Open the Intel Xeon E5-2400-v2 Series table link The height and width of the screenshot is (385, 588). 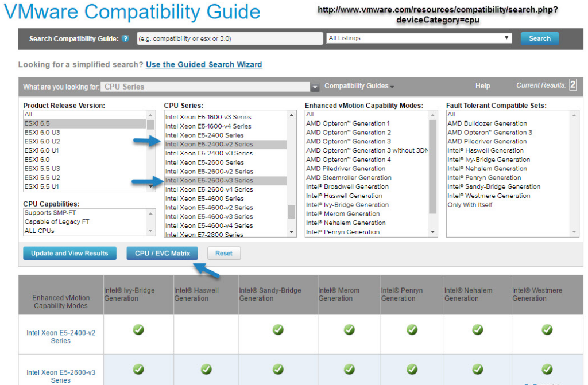pos(61,337)
